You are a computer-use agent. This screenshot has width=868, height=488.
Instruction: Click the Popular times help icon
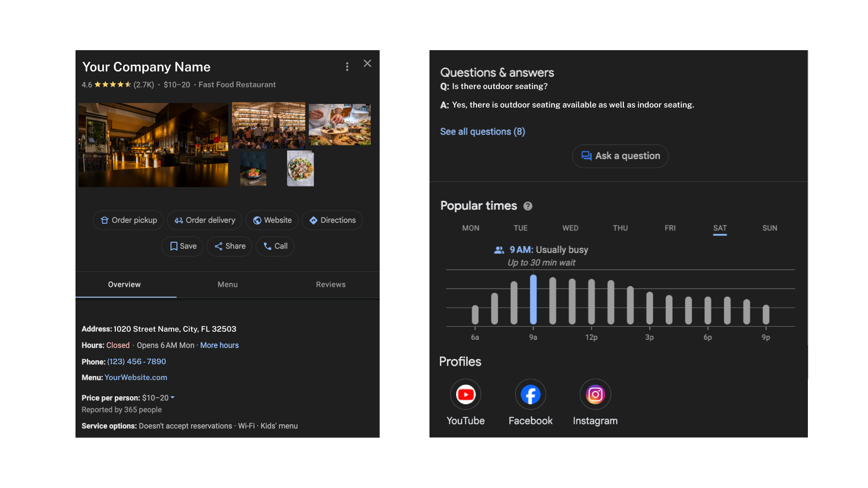coord(528,206)
